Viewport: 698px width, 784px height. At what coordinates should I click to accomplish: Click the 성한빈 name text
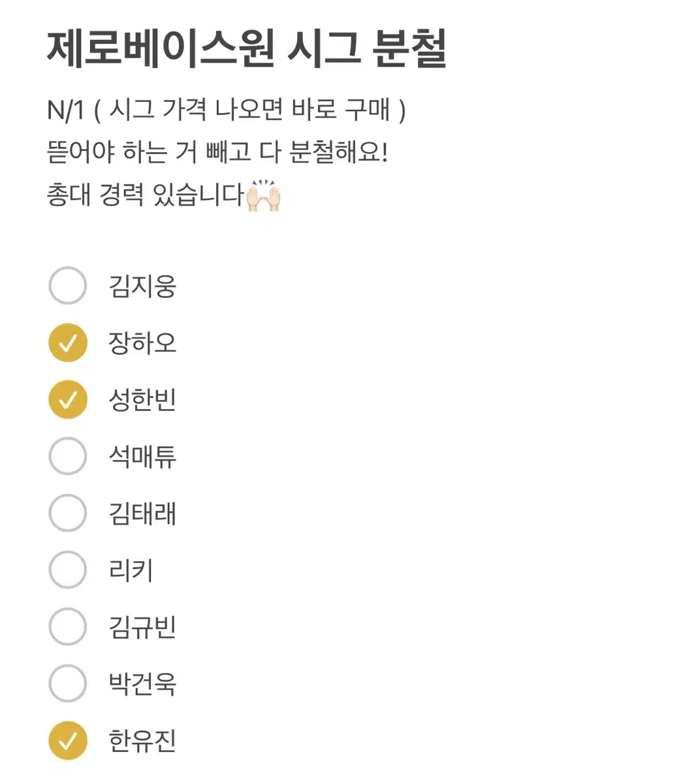click(142, 400)
